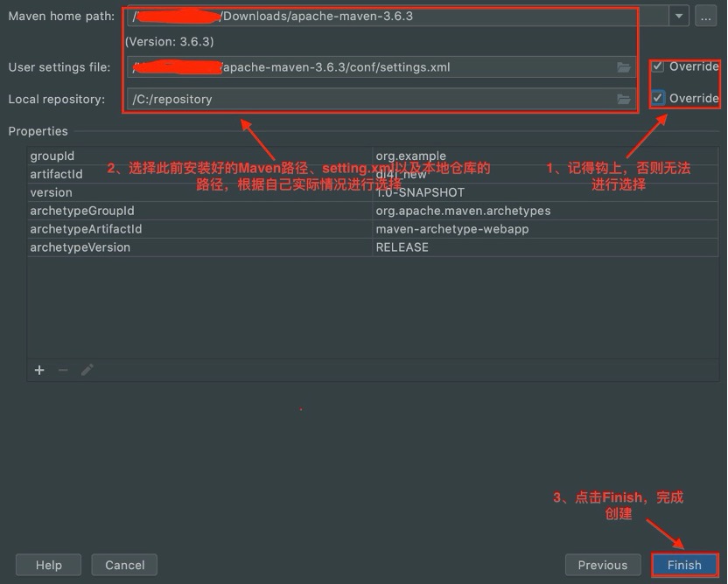This screenshot has width=728, height=584.
Task: Go back with the Previous button
Action: coord(603,565)
